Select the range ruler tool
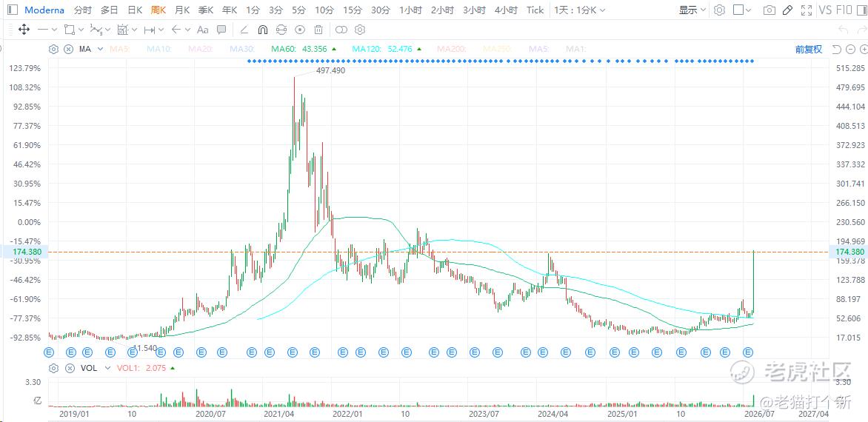 click(x=150, y=30)
